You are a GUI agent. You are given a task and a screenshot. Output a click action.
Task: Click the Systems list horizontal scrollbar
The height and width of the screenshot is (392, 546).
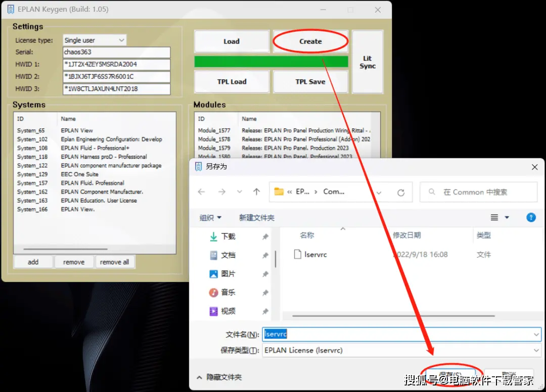[x=65, y=249]
